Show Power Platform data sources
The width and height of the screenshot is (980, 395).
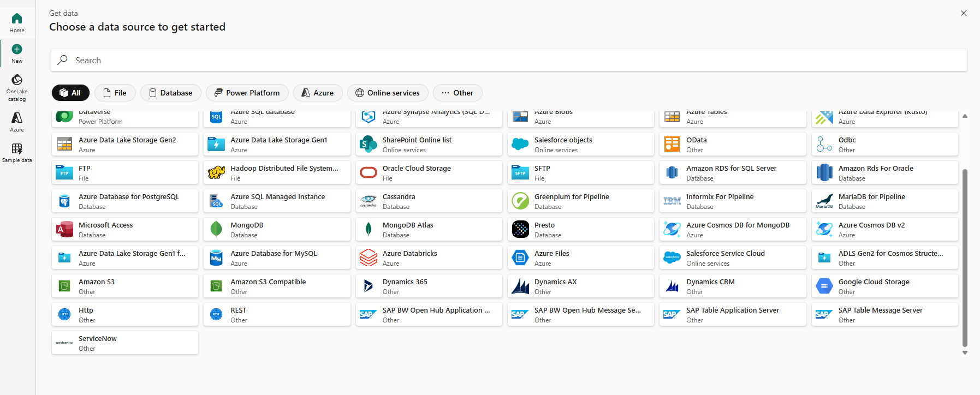[x=246, y=93]
